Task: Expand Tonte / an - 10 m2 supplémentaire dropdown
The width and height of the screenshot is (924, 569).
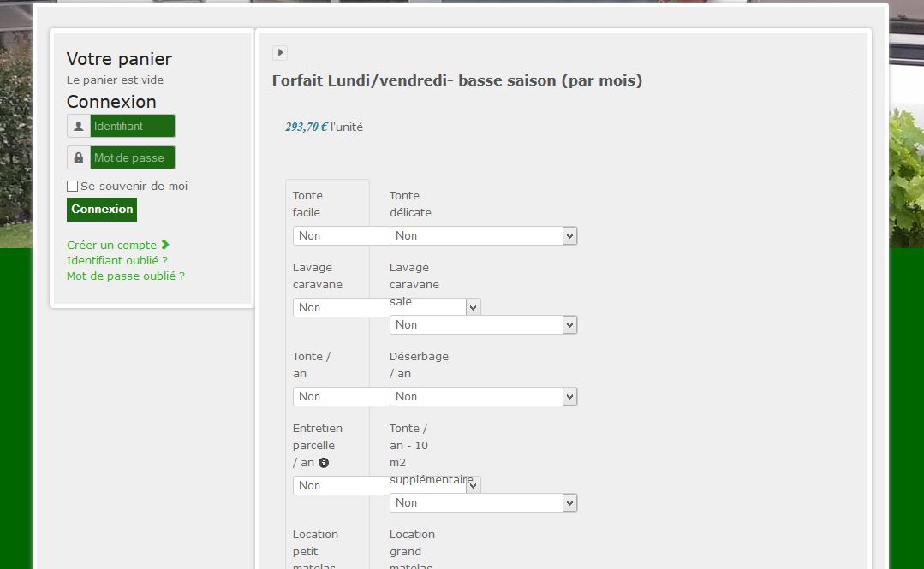Action: pos(483,502)
